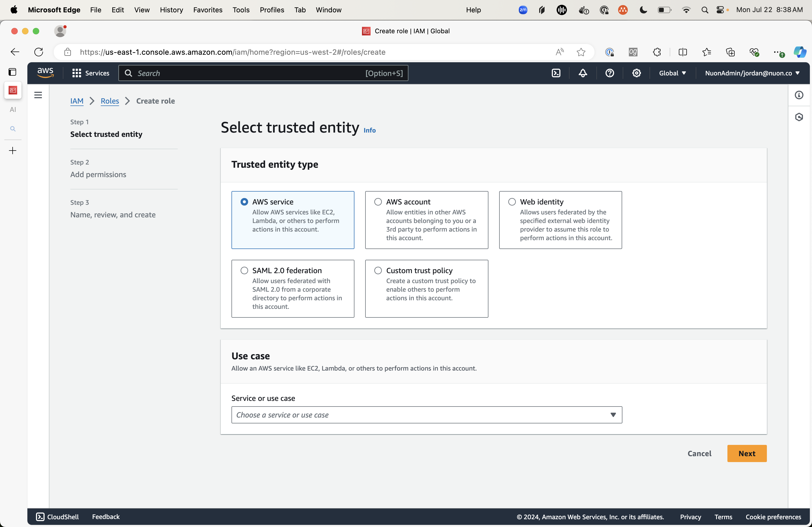
Task: Open the History menu in menu bar
Action: [x=171, y=10]
